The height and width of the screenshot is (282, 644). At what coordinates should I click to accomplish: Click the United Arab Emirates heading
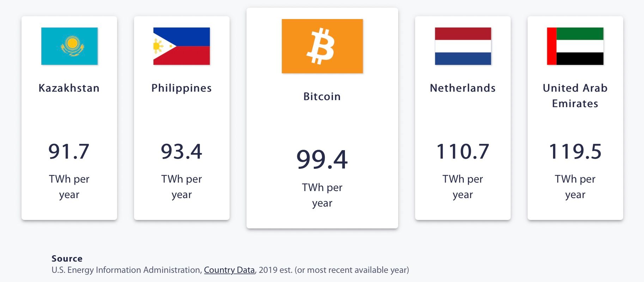coord(575,96)
